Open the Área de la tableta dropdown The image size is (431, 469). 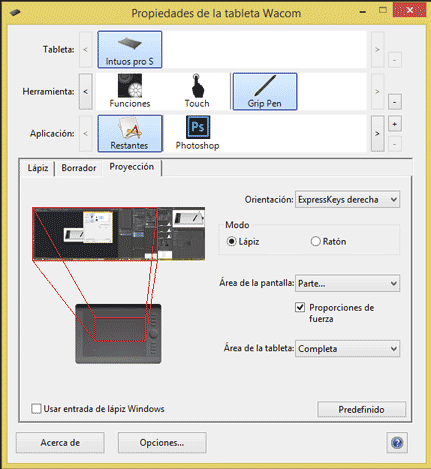347,349
